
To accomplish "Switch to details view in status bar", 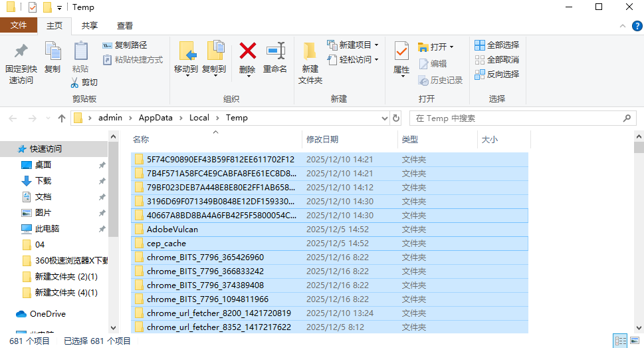I will point(619,341).
